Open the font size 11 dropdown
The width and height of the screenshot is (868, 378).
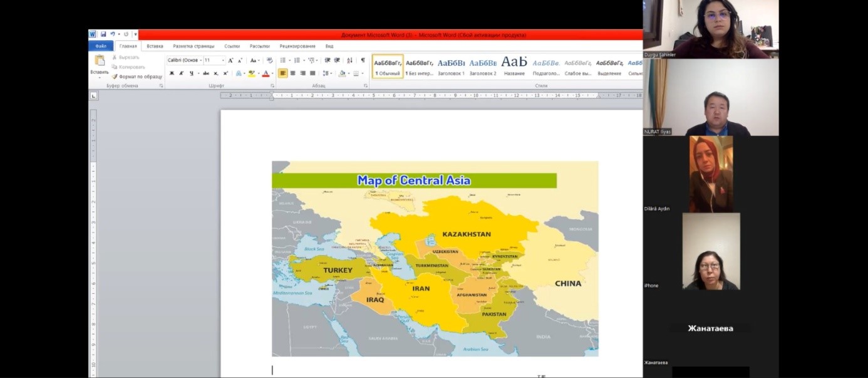coord(223,60)
